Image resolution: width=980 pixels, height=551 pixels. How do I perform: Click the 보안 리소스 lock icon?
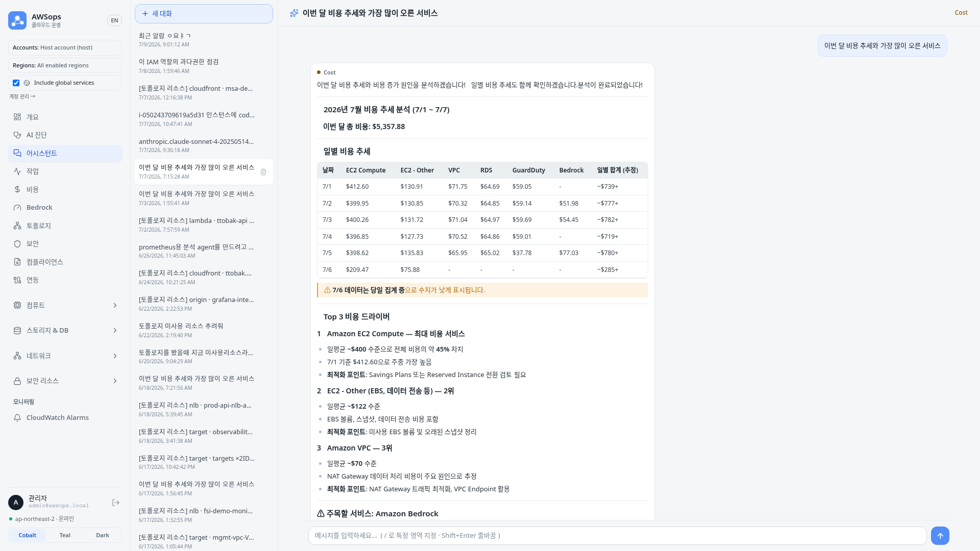pyautogui.click(x=17, y=381)
